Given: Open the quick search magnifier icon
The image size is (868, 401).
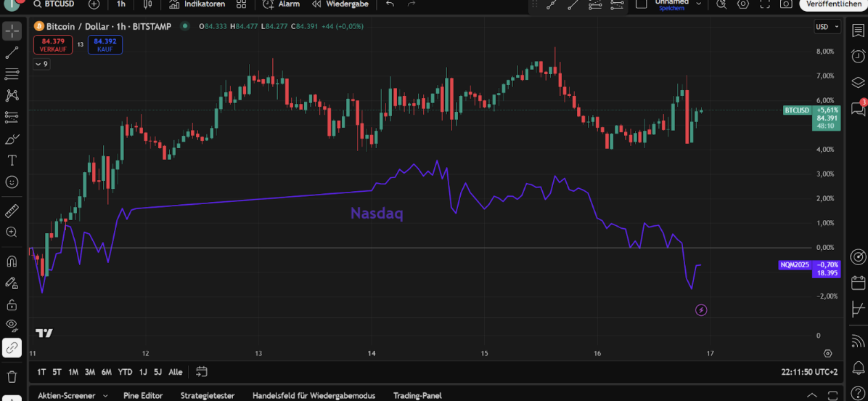Looking at the screenshot, I should pyautogui.click(x=721, y=4).
